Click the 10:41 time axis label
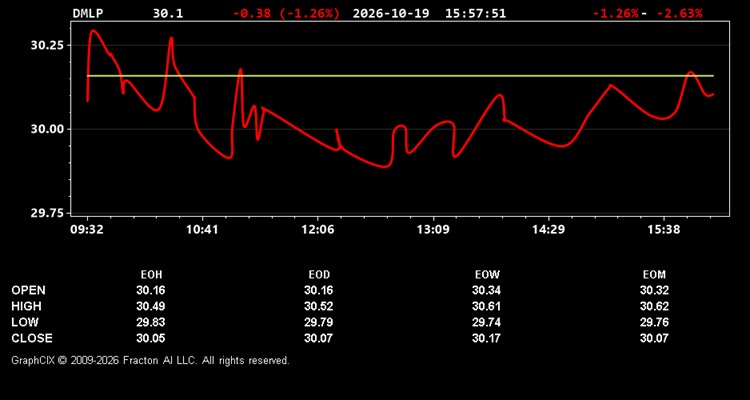750x400 pixels. 202,230
